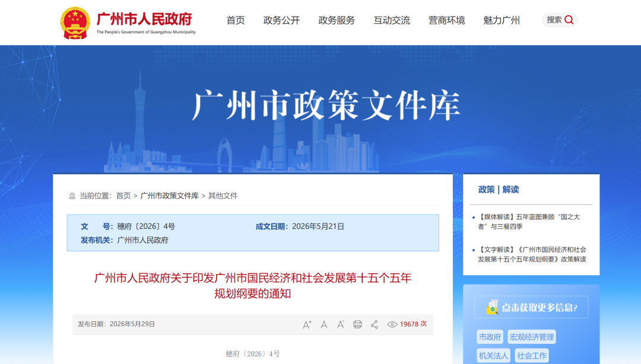
Task: Select the 宏观经济管理 tag
Action: click(531, 337)
